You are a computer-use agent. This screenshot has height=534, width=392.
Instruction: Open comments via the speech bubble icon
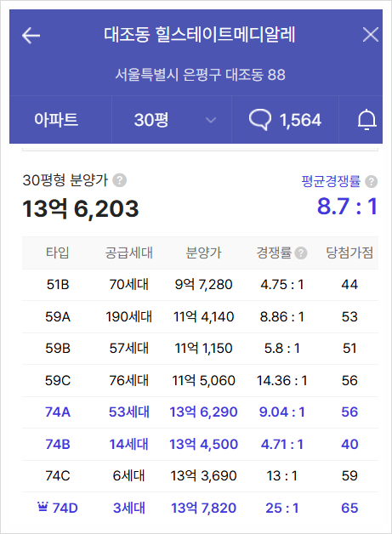260,120
